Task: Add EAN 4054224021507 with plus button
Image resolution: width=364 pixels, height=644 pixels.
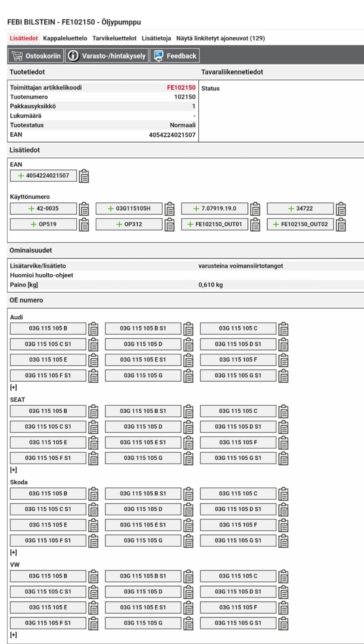Action: [43, 176]
